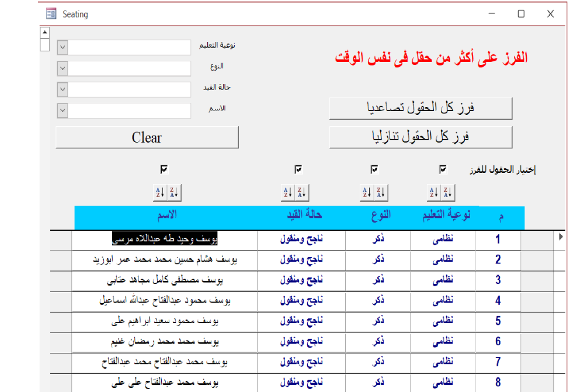The width and height of the screenshot is (584, 392).
Task: Click ناجح ومنقول cell in row 5
Action: click(x=301, y=322)
